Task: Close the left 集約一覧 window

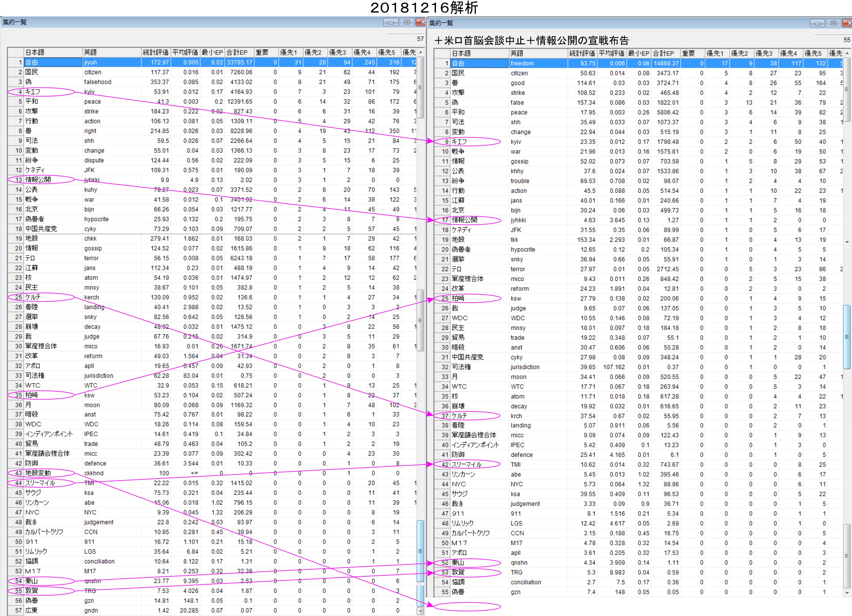Action: [x=422, y=22]
